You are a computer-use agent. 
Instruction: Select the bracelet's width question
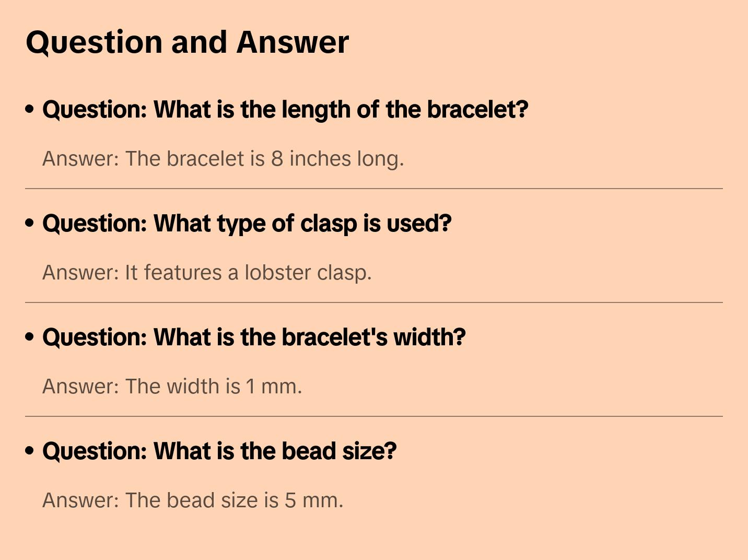tap(254, 337)
